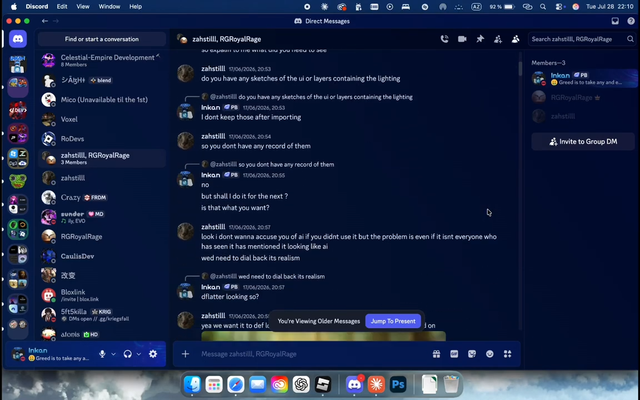
Task: Hide the member list icon
Action: pos(516,39)
